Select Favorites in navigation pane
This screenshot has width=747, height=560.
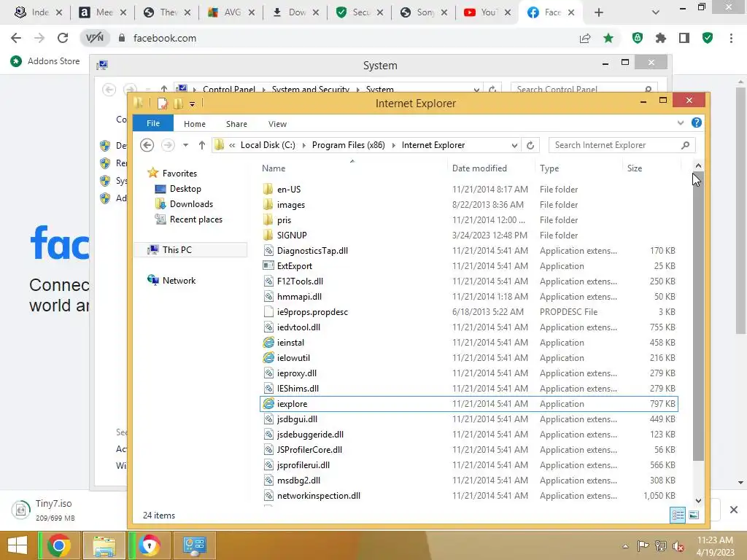pos(179,174)
